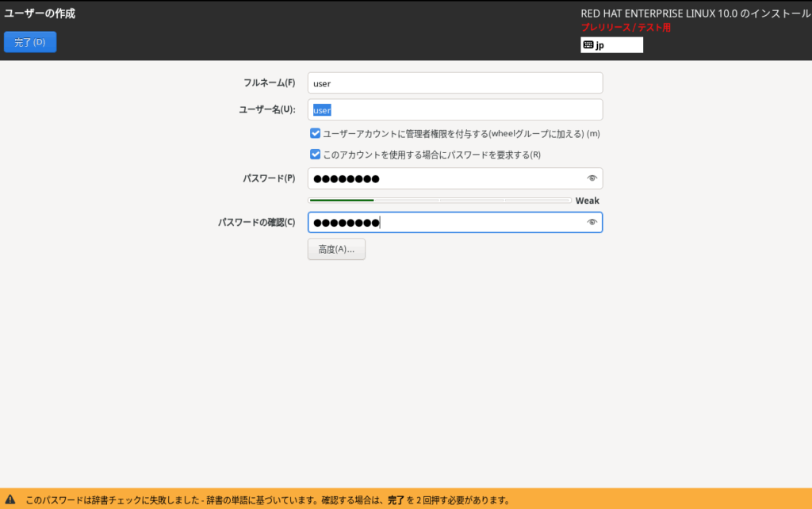This screenshot has width=812, height=509.
Task: Toggle the require password for account checkbox
Action: 316,155
